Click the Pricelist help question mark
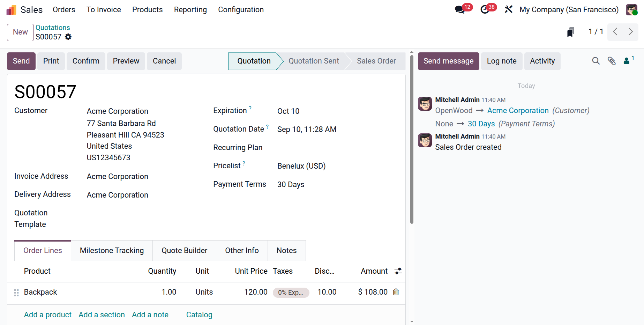This screenshot has width=644, height=325. (x=244, y=163)
